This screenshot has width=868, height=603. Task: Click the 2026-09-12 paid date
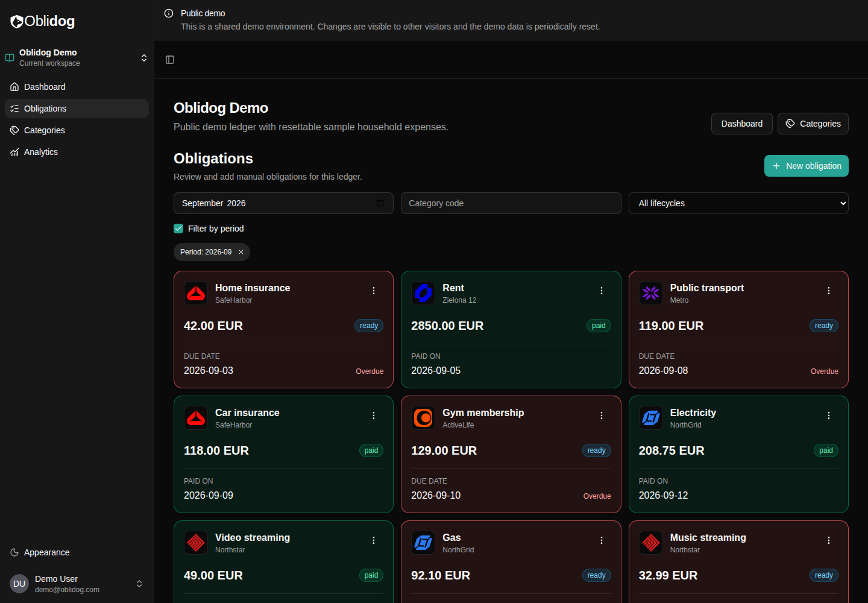click(x=663, y=495)
